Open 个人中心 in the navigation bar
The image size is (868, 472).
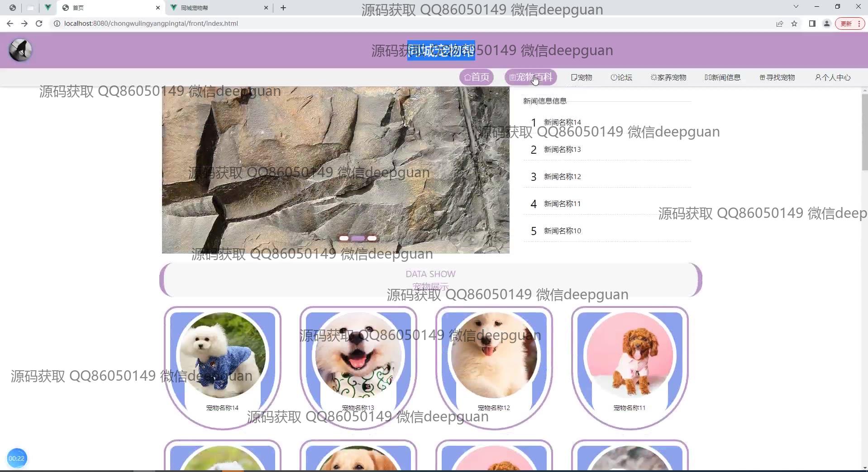click(x=833, y=77)
